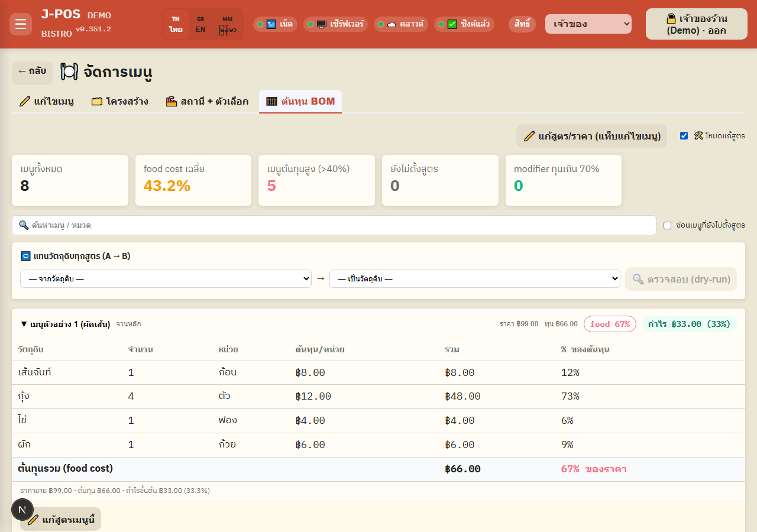Switch language to Myanmar (MM)
Screen dimensions: 757x532
pos(227,24)
